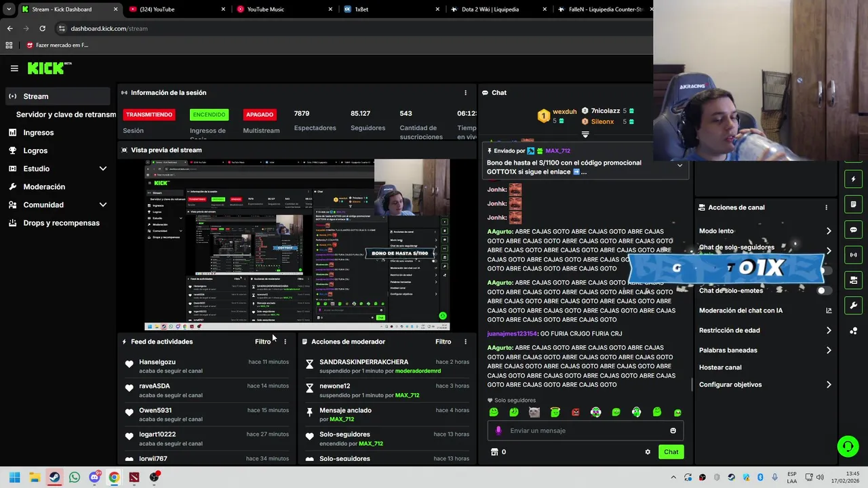Select the red angry emote
The image size is (868, 488).
point(575,412)
